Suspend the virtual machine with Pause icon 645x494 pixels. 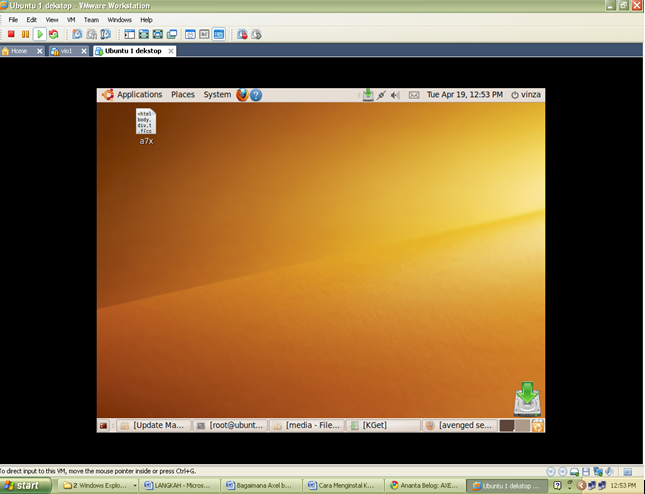tap(25, 34)
